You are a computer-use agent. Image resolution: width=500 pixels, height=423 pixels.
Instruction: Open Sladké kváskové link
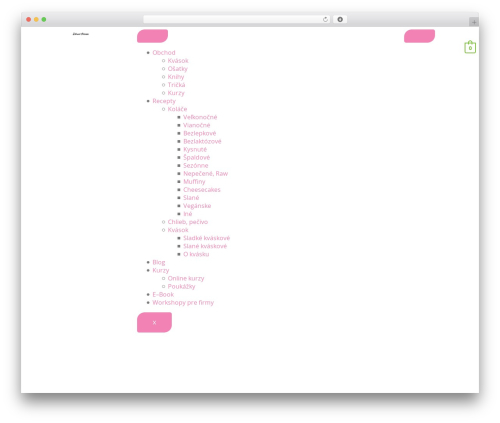click(x=206, y=238)
